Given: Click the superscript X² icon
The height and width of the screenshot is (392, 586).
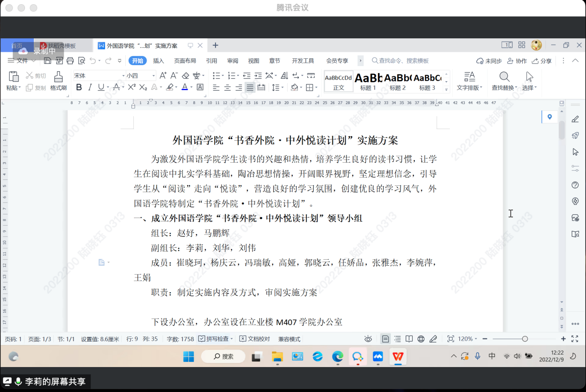Looking at the screenshot, I should (132, 87).
